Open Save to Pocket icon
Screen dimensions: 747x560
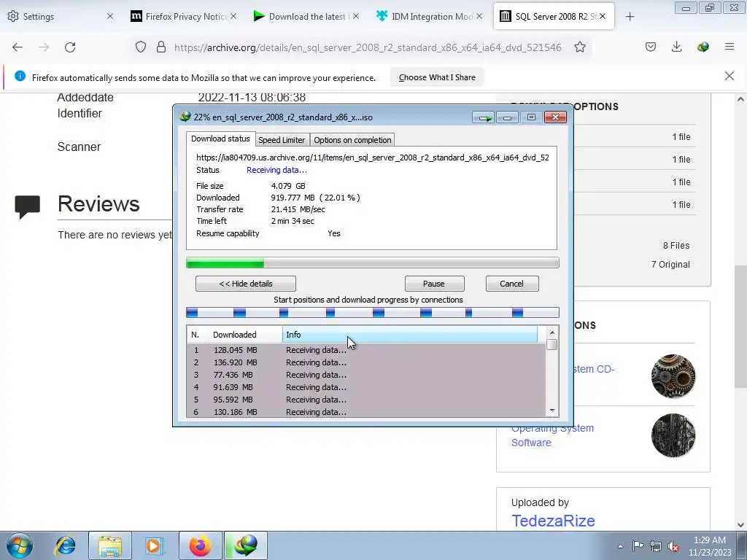click(651, 47)
